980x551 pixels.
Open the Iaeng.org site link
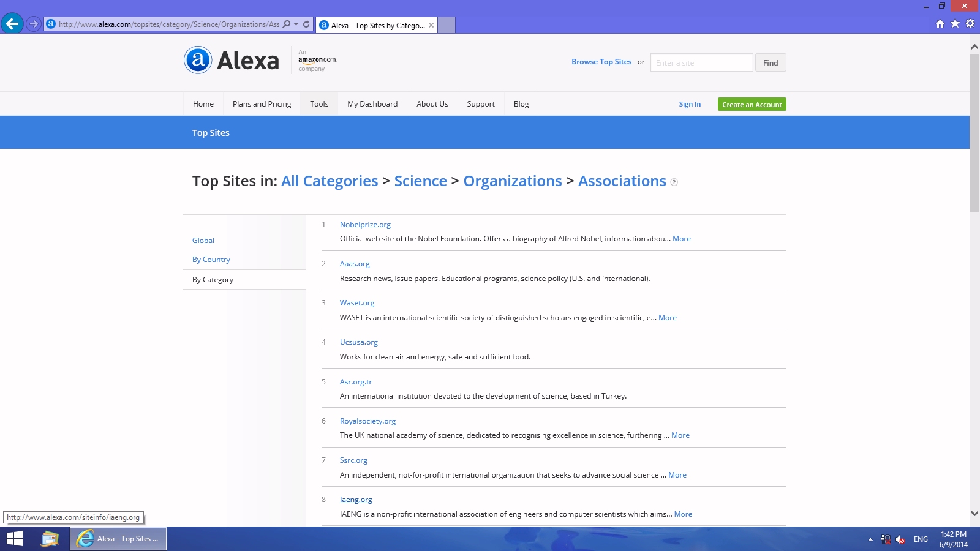pyautogui.click(x=356, y=500)
